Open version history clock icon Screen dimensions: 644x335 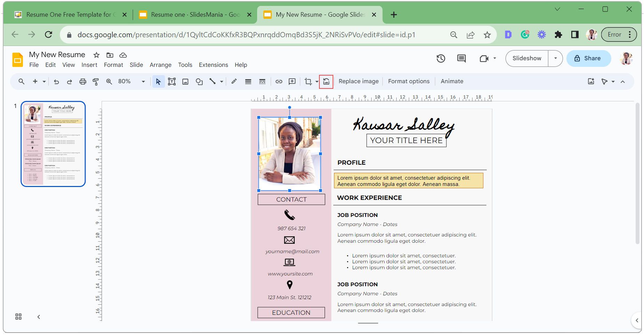tap(440, 59)
